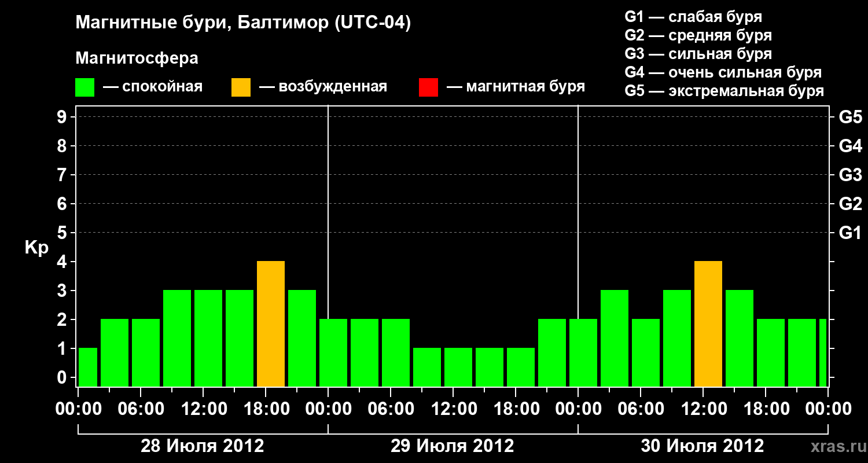The width and height of the screenshot is (868, 463).
Task: Click the orange Kp 4 bar on 28 July
Action: point(271,324)
